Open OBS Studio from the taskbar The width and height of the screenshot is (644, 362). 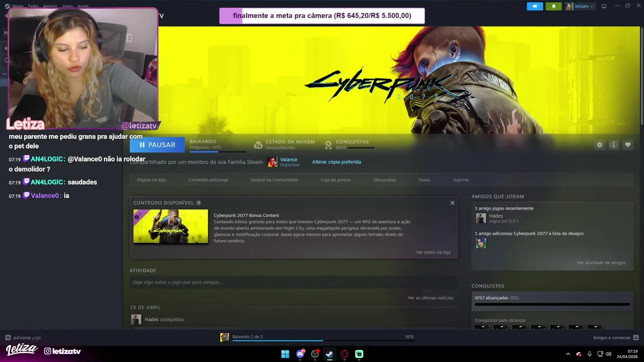click(x=315, y=354)
